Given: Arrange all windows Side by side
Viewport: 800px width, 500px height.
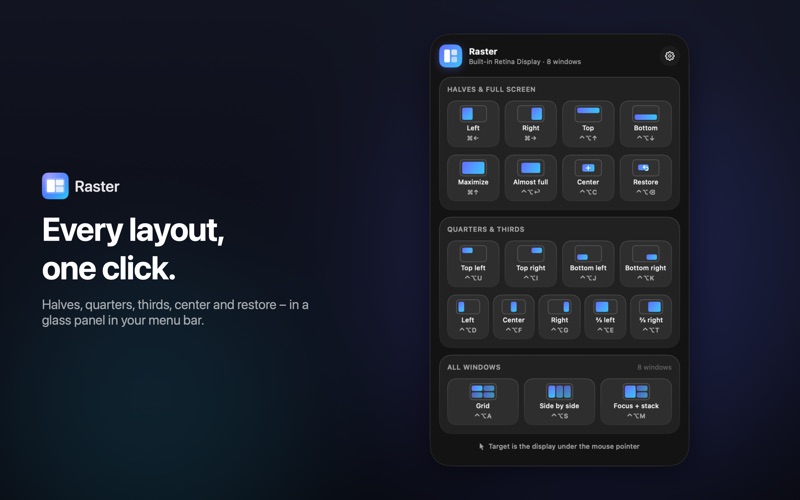Looking at the screenshot, I should tap(559, 402).
